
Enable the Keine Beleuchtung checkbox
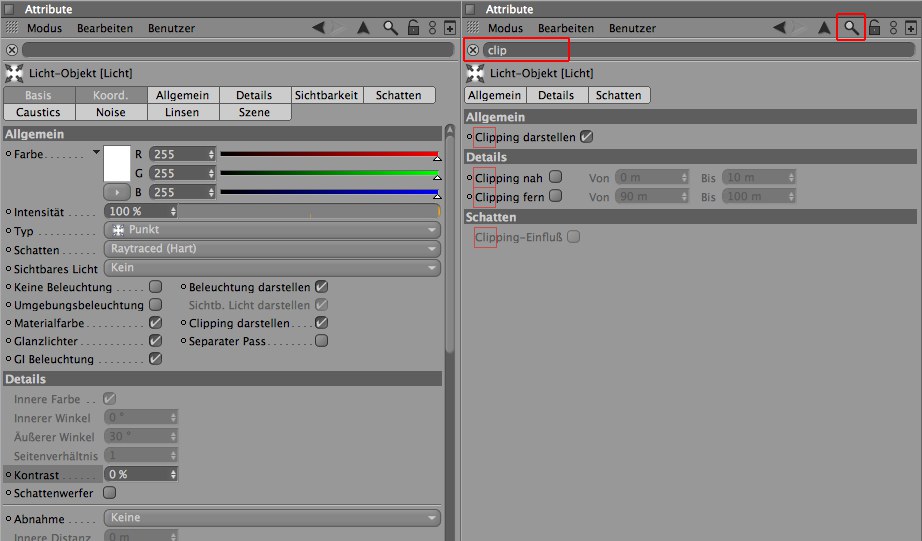tap(155, 287)
